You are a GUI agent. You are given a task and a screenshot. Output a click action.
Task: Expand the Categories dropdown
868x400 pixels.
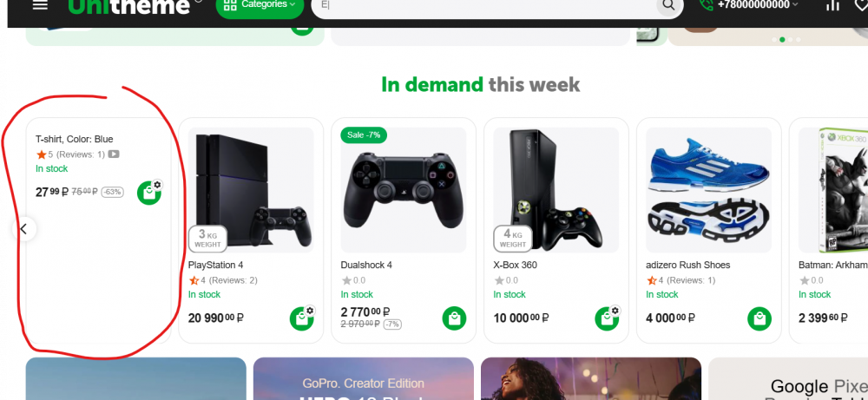point(260,5)
